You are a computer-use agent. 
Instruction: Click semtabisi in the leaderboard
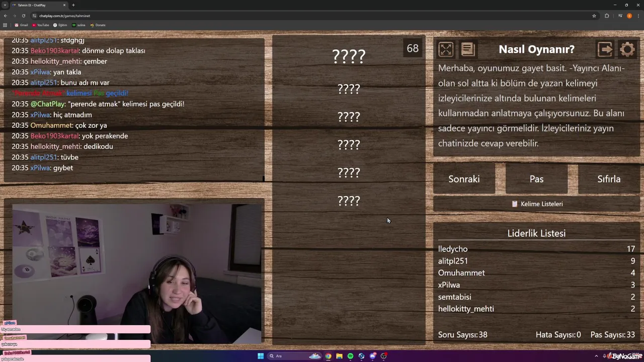click(455, 297)
